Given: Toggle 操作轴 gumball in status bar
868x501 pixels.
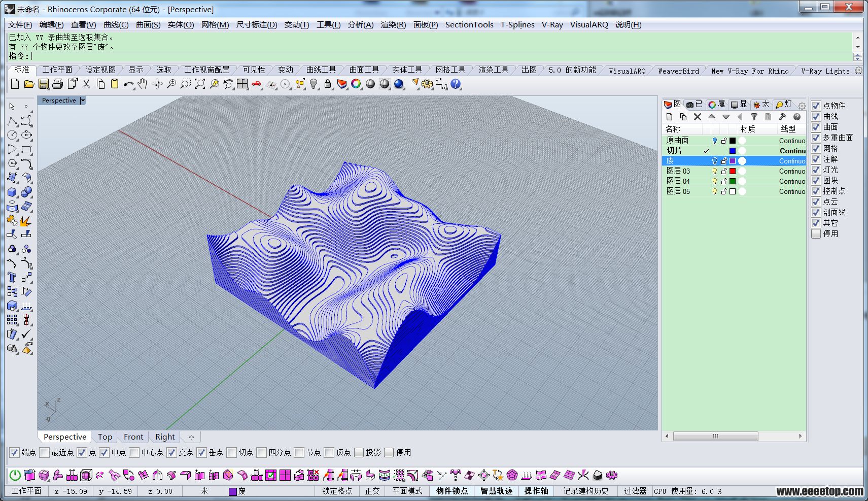Looking at the screenshot, I should click(x=536, y=491).
